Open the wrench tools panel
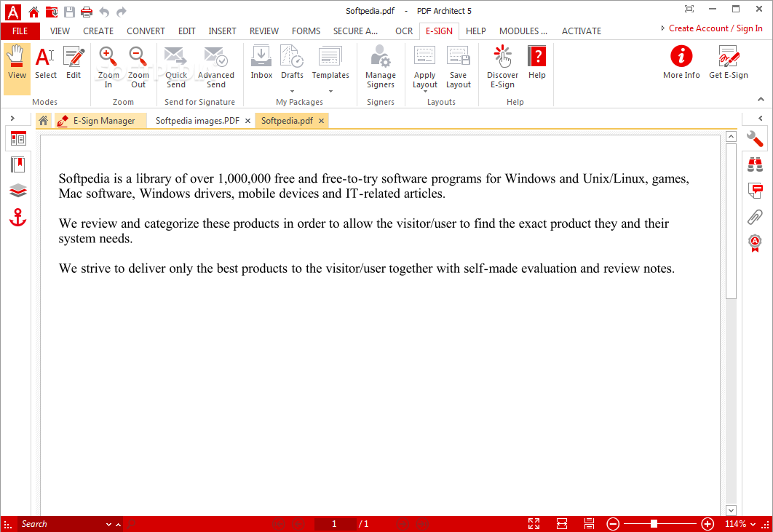 (x=755, y=139)
